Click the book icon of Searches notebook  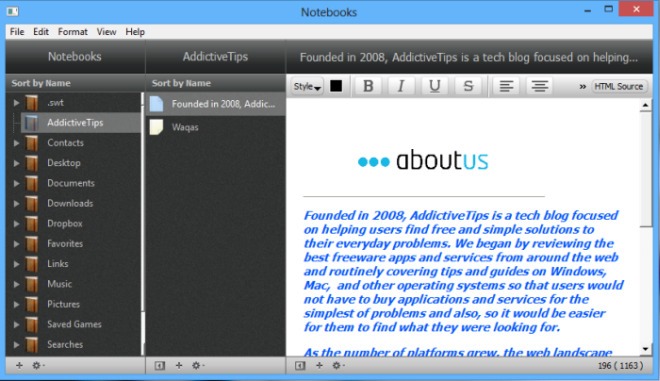coord(32,344)
